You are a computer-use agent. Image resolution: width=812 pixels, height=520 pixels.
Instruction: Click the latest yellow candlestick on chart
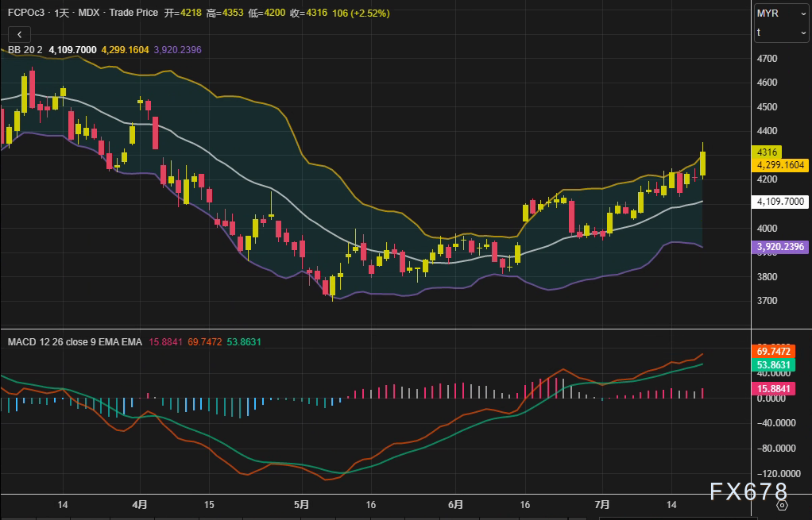pos(702,164)
